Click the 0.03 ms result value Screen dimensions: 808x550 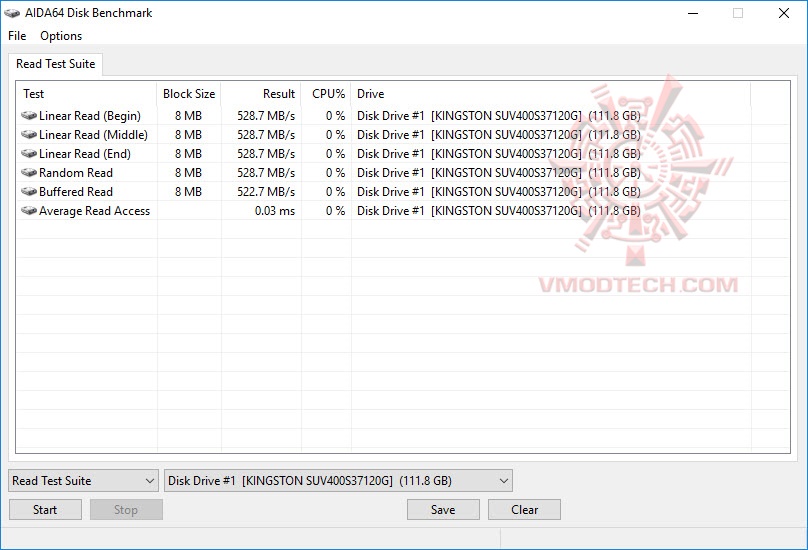(275, 211)
